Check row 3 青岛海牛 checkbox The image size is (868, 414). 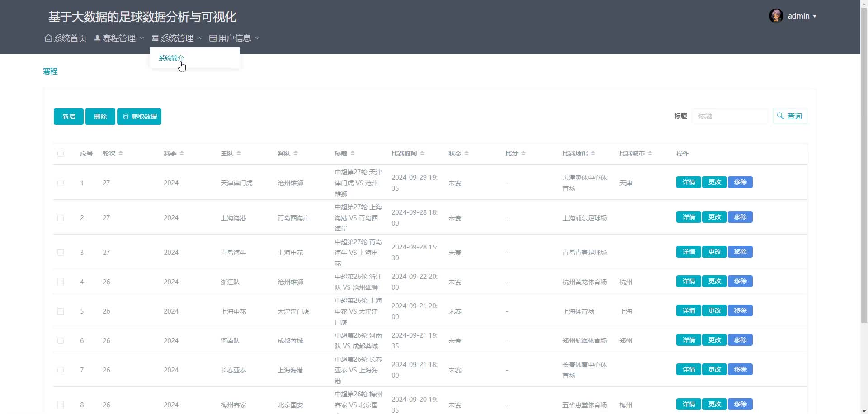tap(61, 253)
